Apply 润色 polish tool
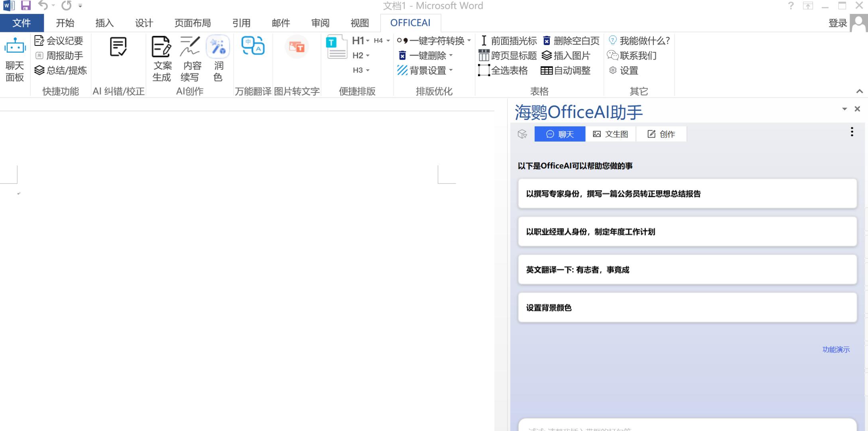 pyautogui.click(x=218, y=59)
